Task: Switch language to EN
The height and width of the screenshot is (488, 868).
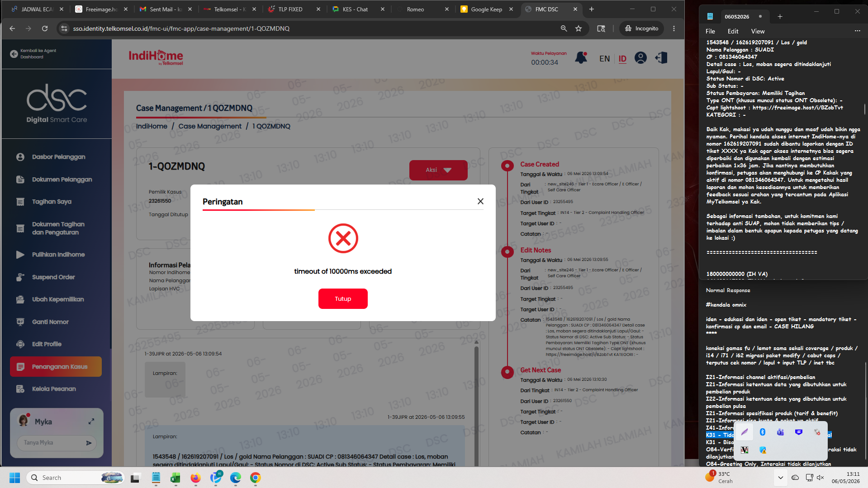Action: point(604,59)
